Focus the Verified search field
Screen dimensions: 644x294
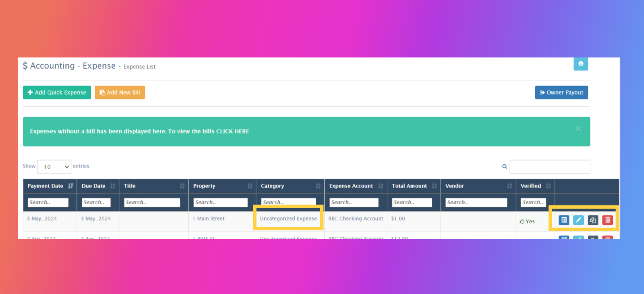pyautogui.click(x=533, y=202)
